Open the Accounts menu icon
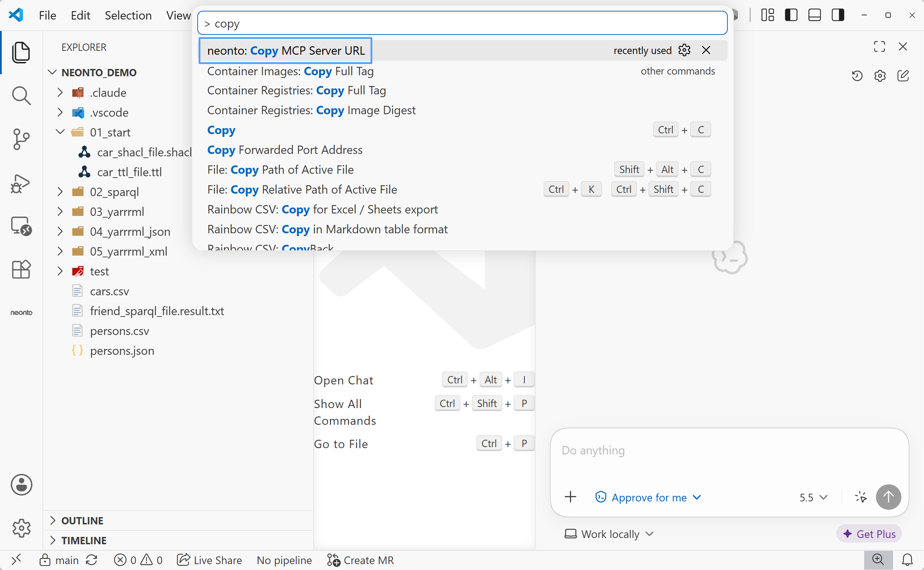The height and width of the screenshot is (570, 924). [x=22, y=485]
